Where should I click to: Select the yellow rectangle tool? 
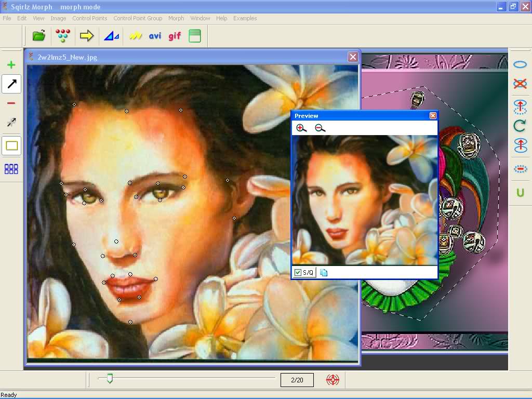11,145
